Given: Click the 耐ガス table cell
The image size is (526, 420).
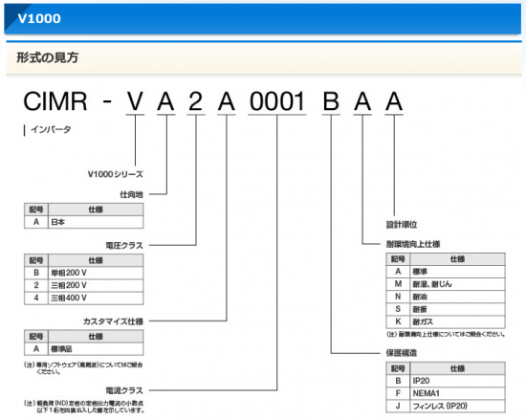Looking at the screenshot, I should (457, 321).
